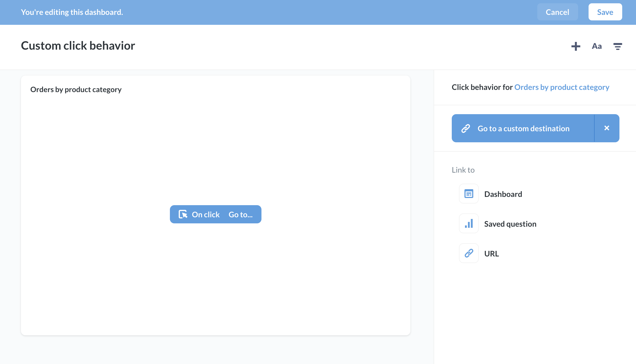The height and width of the screenshot is (364, 636).
Task: Click the Dashboard link-to icon
Action: tap(469, 194)
